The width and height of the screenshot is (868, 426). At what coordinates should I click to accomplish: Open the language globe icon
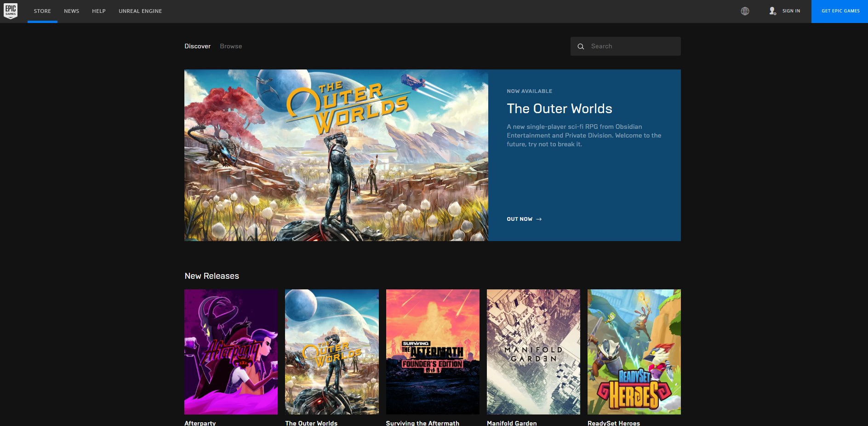pyautogui.click(x=745, y=11)
